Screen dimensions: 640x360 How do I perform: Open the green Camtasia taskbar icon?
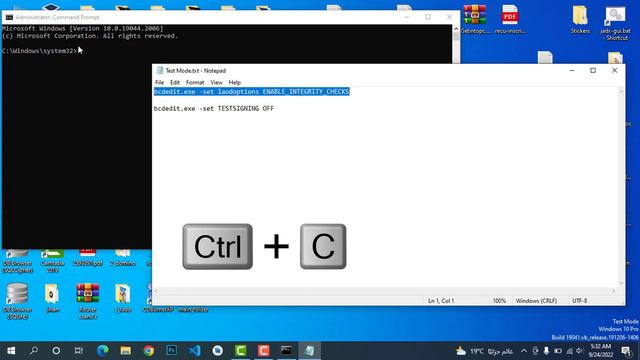[240, 351]
